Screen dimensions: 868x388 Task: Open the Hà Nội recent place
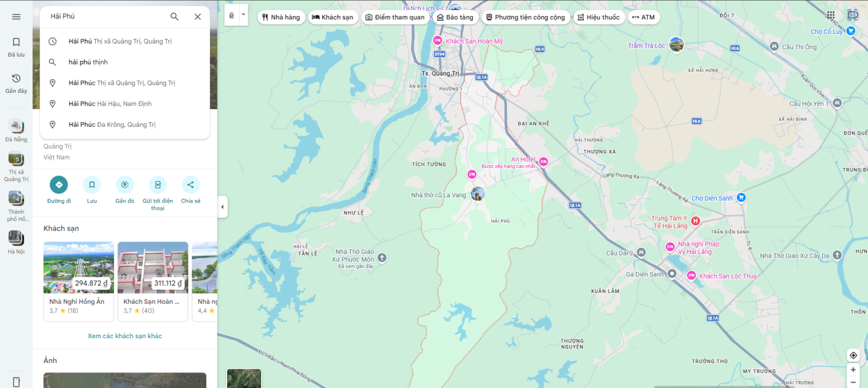click(x=16, y=243)
